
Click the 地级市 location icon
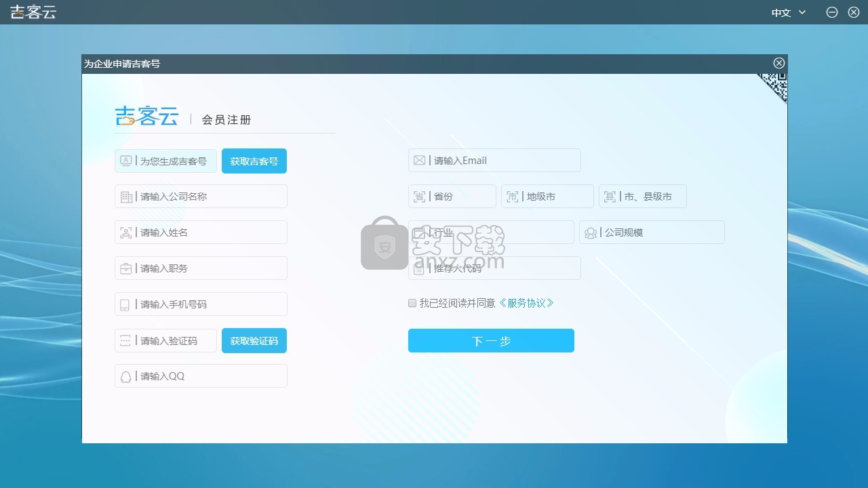pos(513,197)
